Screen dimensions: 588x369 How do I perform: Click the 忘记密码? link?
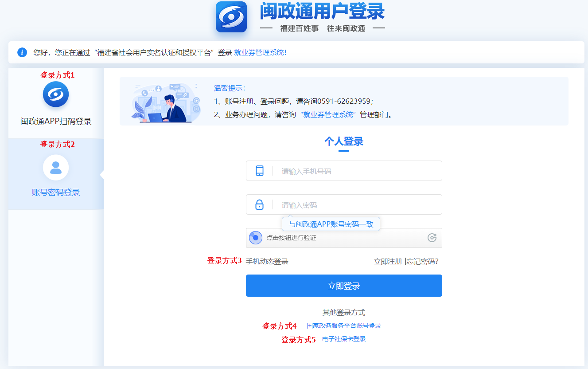point(423,262)
